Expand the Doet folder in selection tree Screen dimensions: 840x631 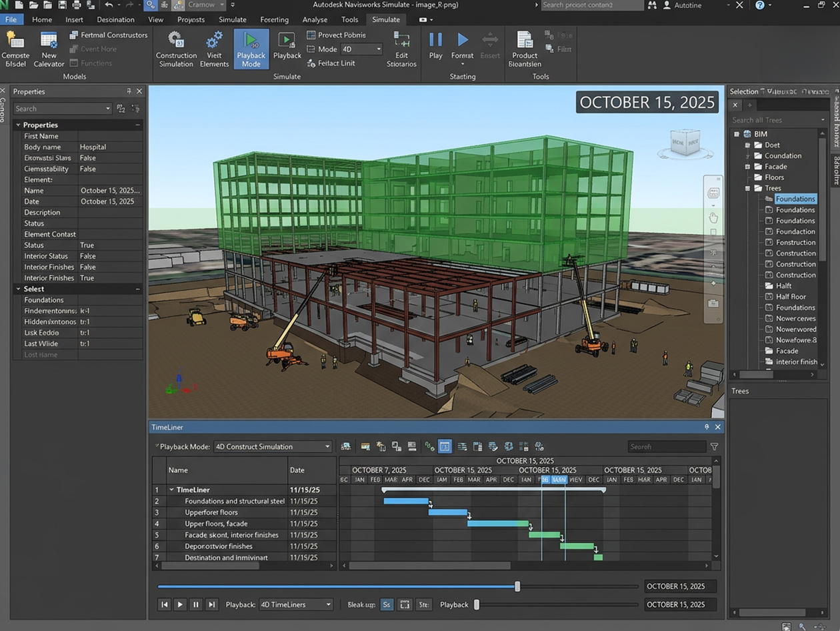(747, 145)
